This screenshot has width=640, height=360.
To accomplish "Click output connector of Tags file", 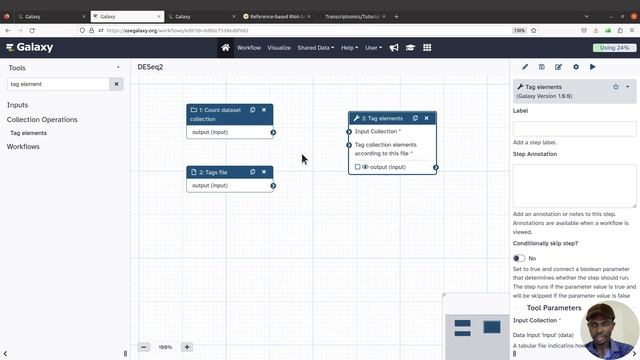I will 273,186.
